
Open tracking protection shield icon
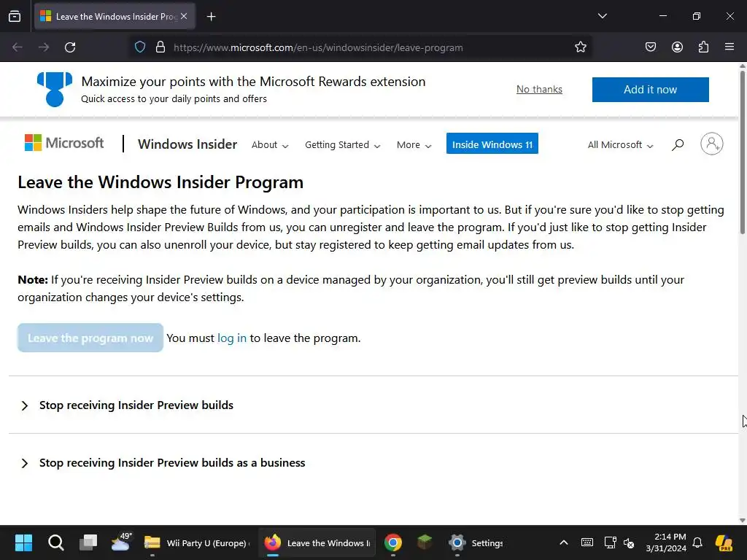click(x=139, y=47)
